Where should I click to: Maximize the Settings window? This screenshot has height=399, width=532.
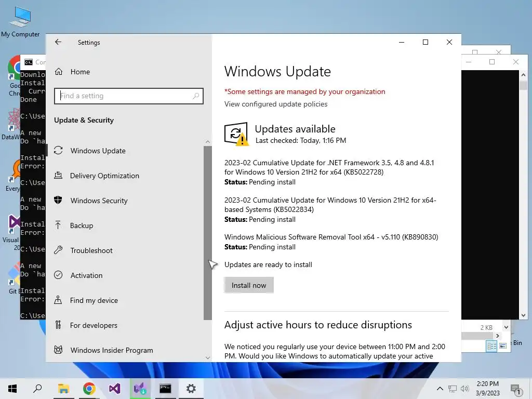pos(425,42)
